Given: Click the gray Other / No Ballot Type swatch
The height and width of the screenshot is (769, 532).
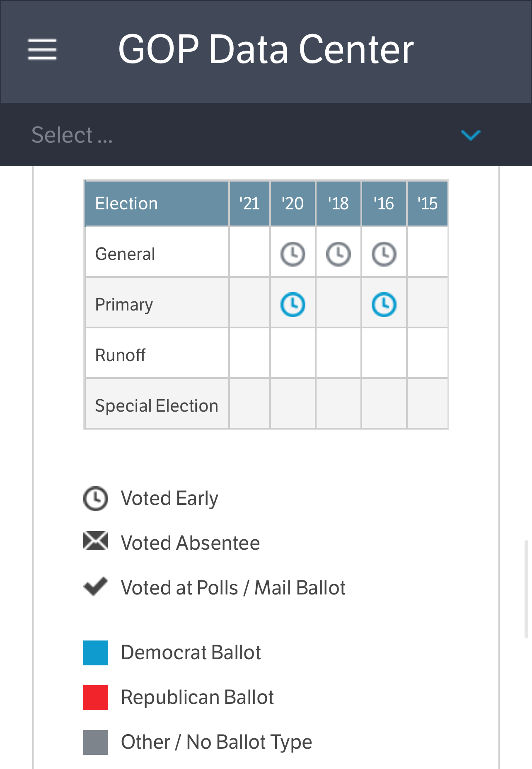Looking at the screenshot, I should pos(96,742).
